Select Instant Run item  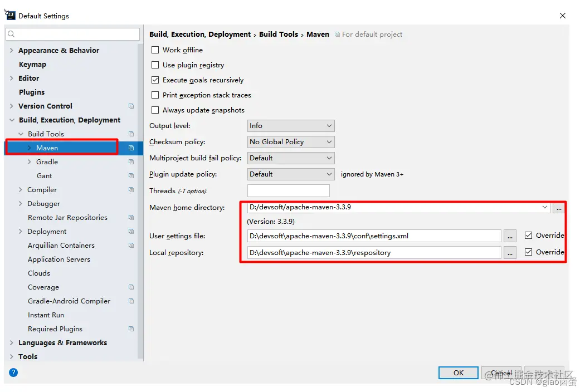click(46, 315)
